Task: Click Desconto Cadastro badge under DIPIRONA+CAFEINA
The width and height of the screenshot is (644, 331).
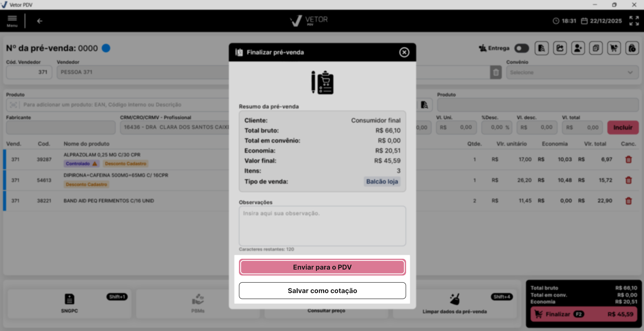Action: click(86, 184)
